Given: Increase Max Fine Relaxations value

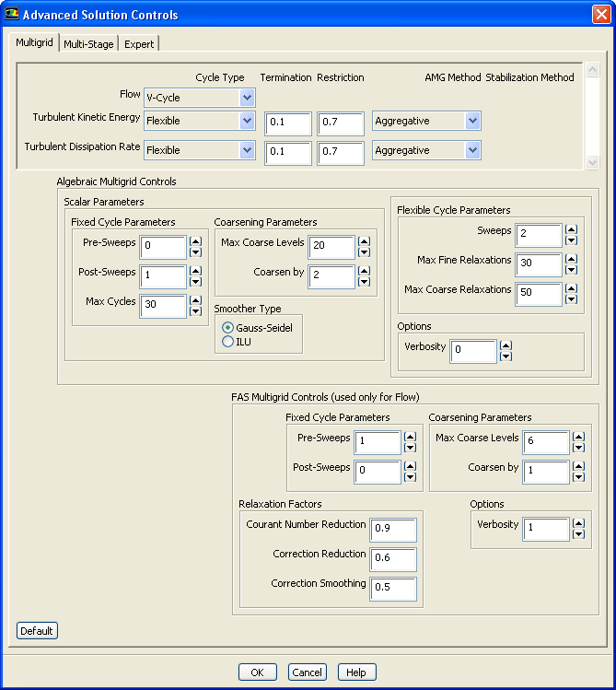Looking at the screenshot, I should 571,259.
